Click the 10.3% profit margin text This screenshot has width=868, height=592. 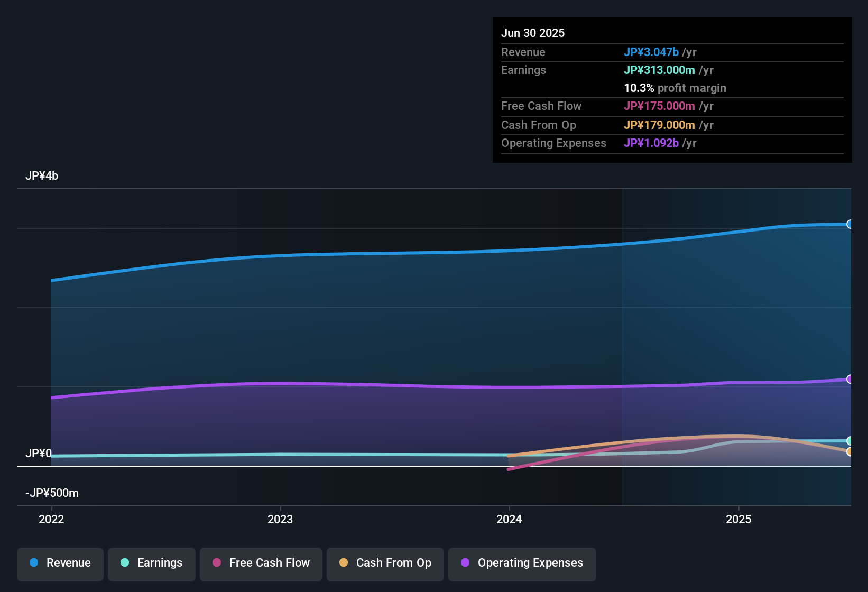point(675,88)
